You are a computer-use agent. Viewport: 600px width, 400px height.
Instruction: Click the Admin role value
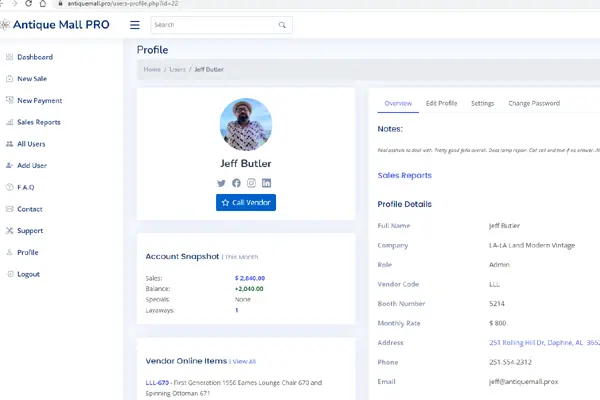[x=499, y=264]
